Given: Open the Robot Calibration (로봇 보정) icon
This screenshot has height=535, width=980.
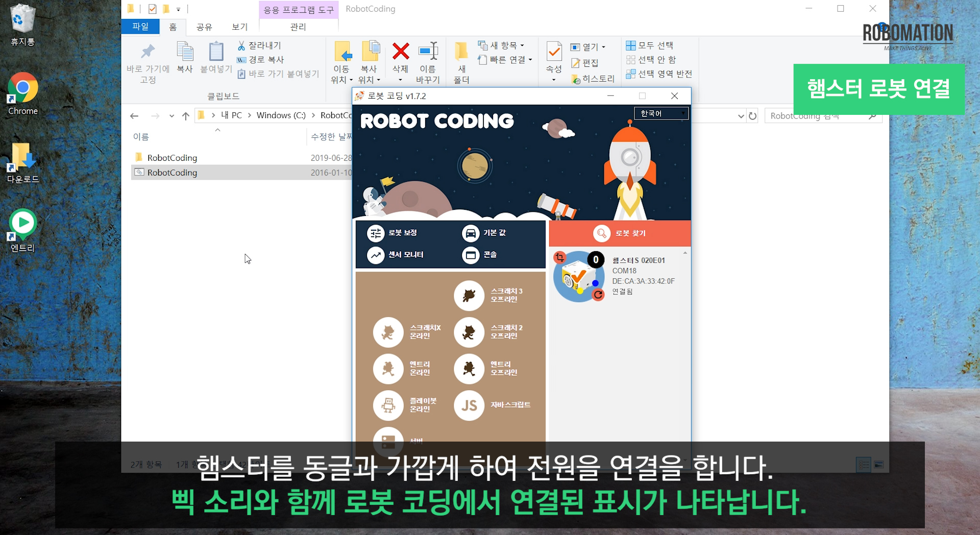Looking at the screenshot, I should click(x=376, y=233).
